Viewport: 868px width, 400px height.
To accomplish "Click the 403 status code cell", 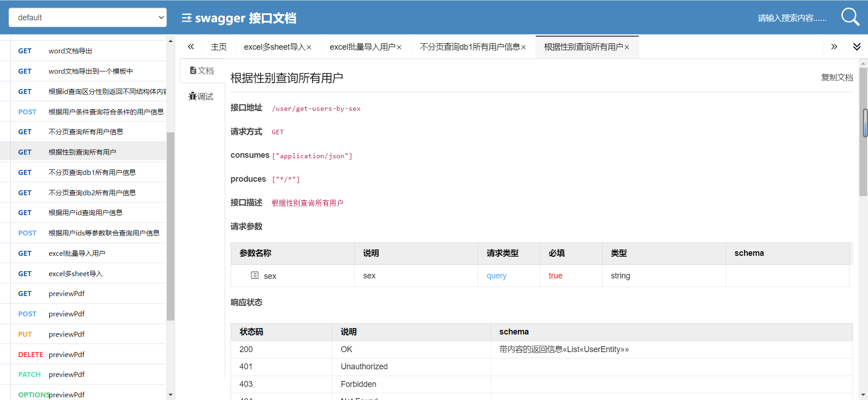I will coord(281,384).
